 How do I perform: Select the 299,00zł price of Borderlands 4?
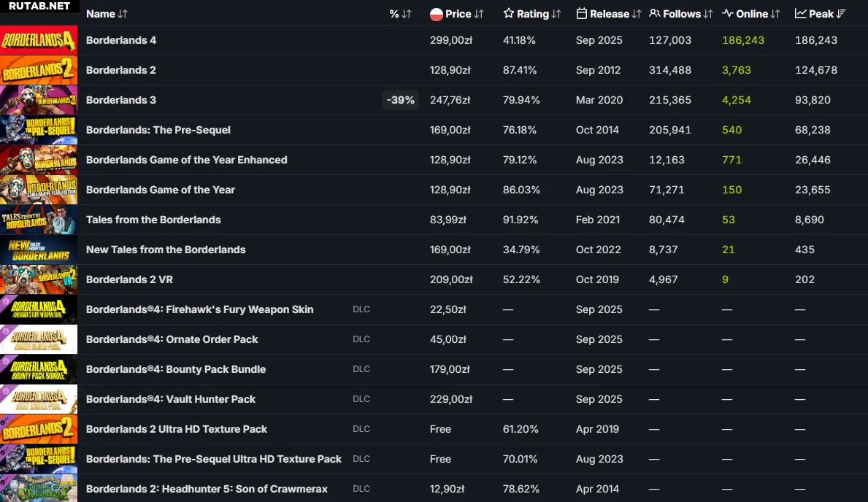tap(451, 40)
